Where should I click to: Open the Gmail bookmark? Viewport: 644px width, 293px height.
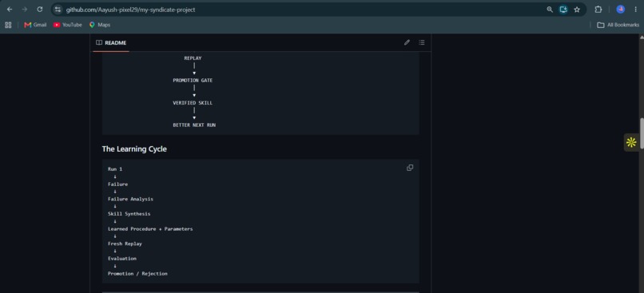(x=35, y=25)
